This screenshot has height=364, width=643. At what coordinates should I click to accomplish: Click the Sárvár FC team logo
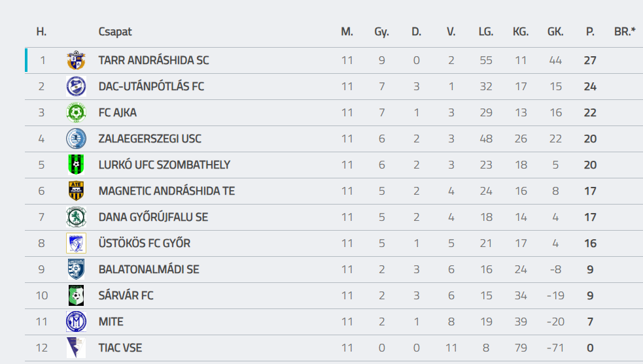[76, 295]
